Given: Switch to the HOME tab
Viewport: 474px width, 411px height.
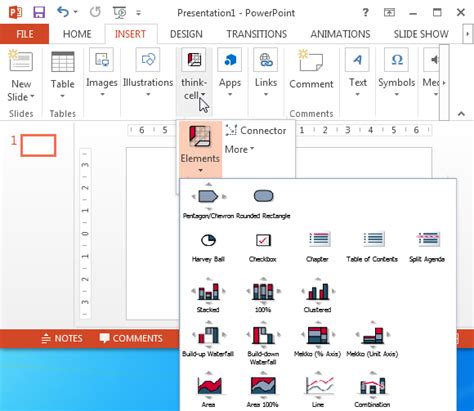Looking at the screenshot, I should coord(77,34).
